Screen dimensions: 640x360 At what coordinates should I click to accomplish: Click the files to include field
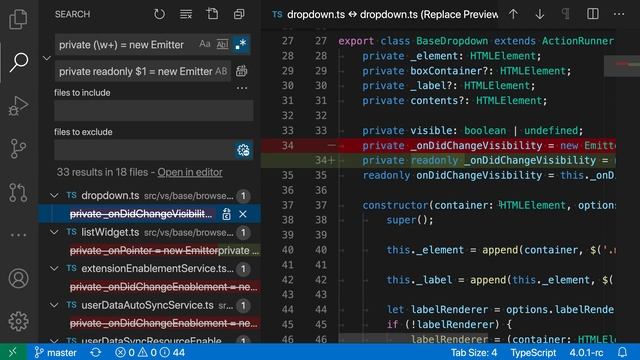click(x=153, y=111)
